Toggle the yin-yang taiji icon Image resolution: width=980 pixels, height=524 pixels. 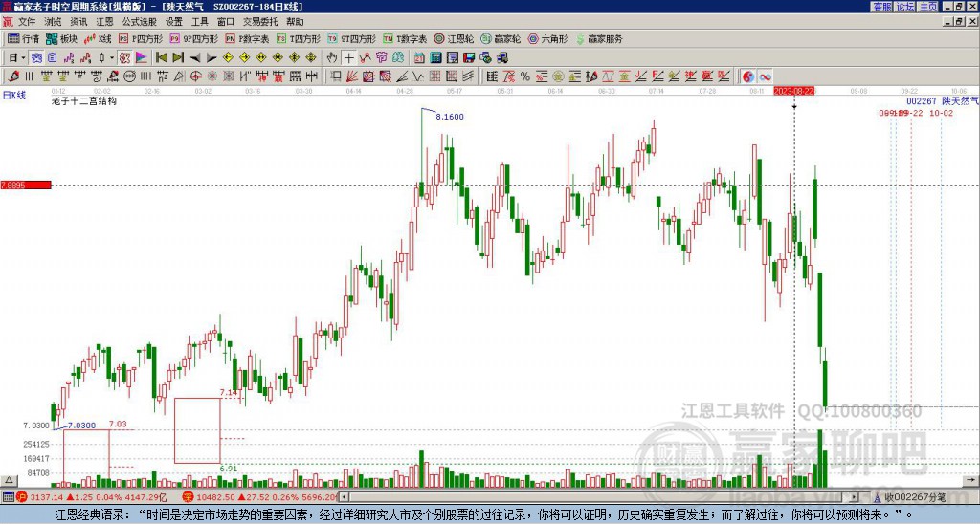(747, 76)
